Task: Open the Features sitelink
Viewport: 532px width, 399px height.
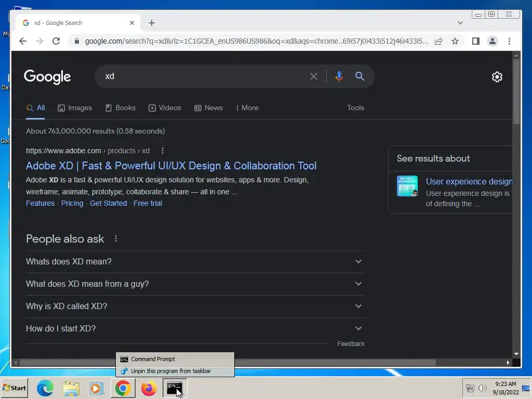Action: (40, 203)
